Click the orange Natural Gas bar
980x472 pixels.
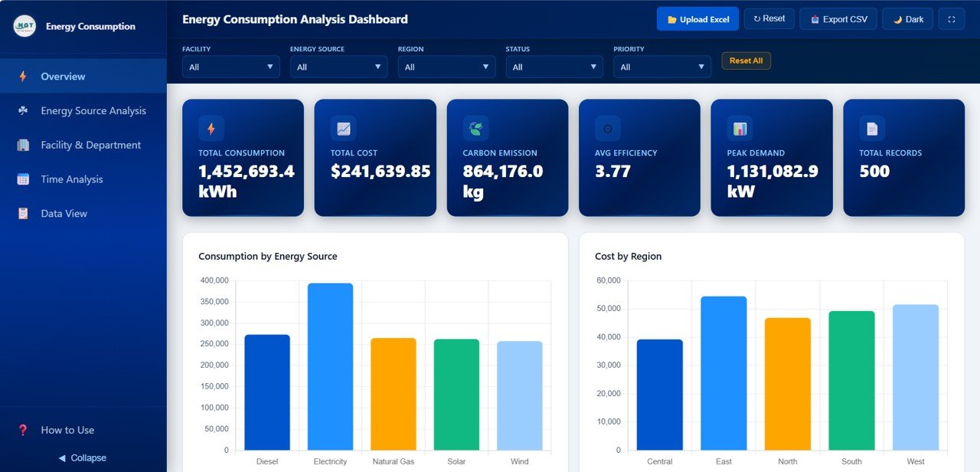pos(394,394)
